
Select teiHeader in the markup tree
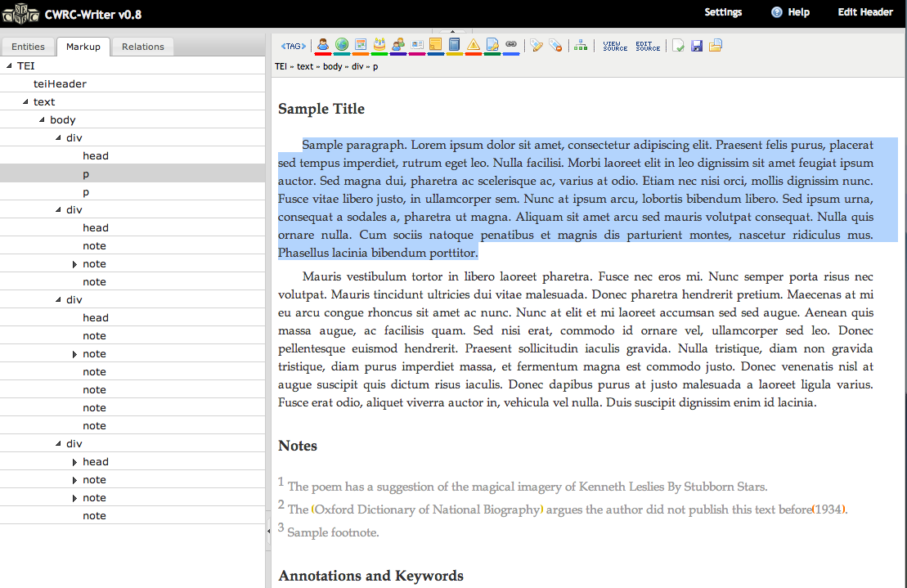pyautogui.click(x=61, y=84)
